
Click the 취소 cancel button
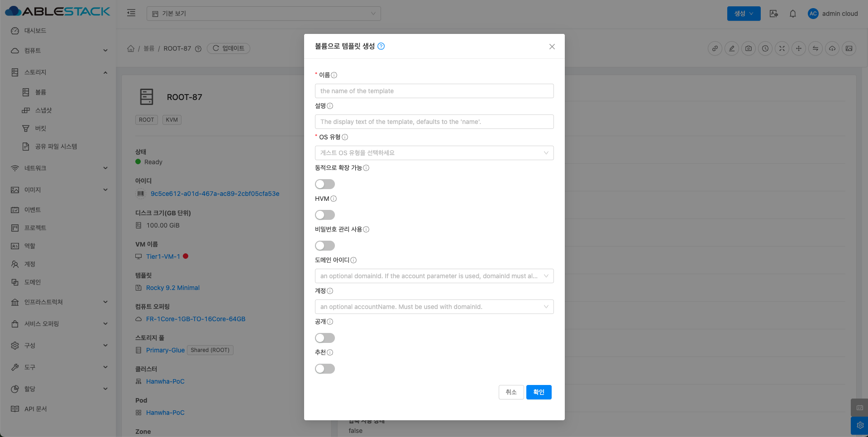(511, 392)
